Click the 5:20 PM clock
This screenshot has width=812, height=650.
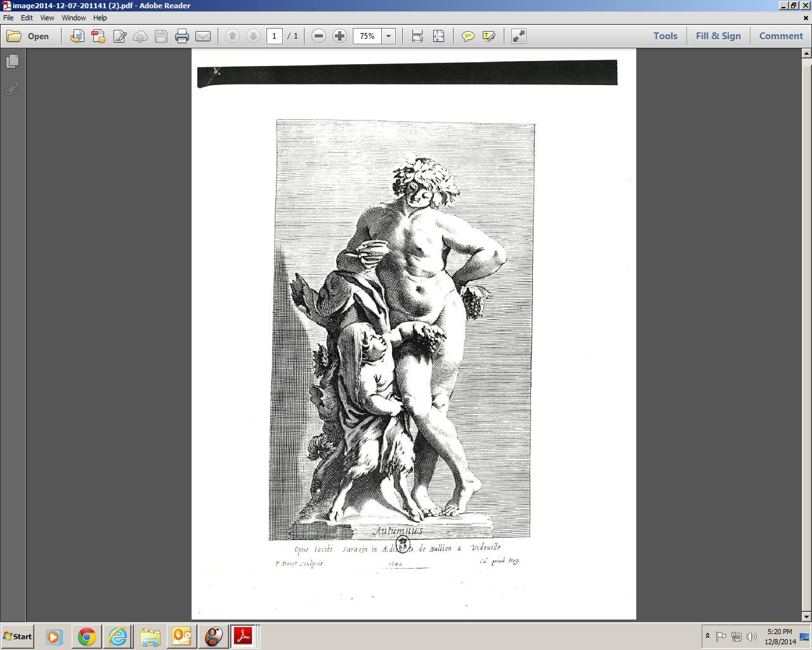coord(780,632)
